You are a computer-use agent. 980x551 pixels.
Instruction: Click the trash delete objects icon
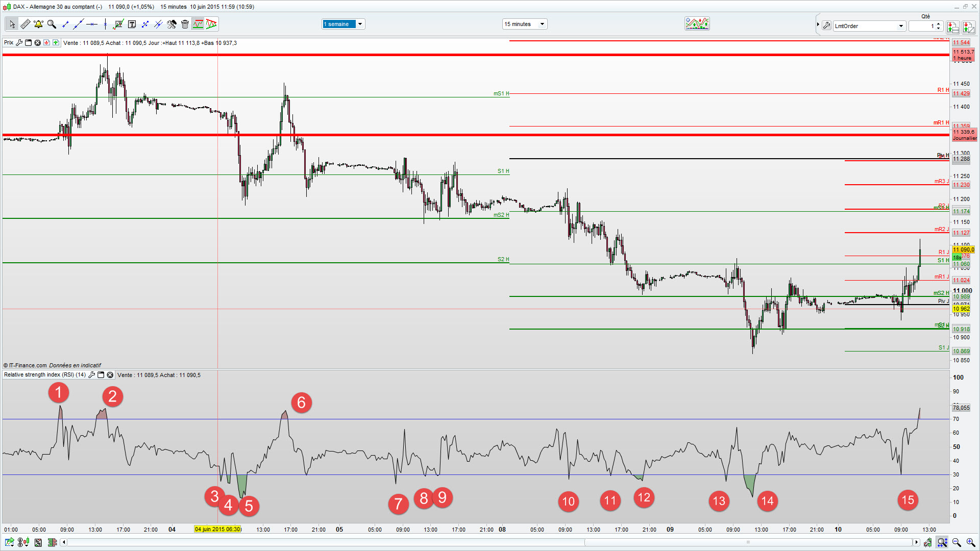click(x=185, y=24)
